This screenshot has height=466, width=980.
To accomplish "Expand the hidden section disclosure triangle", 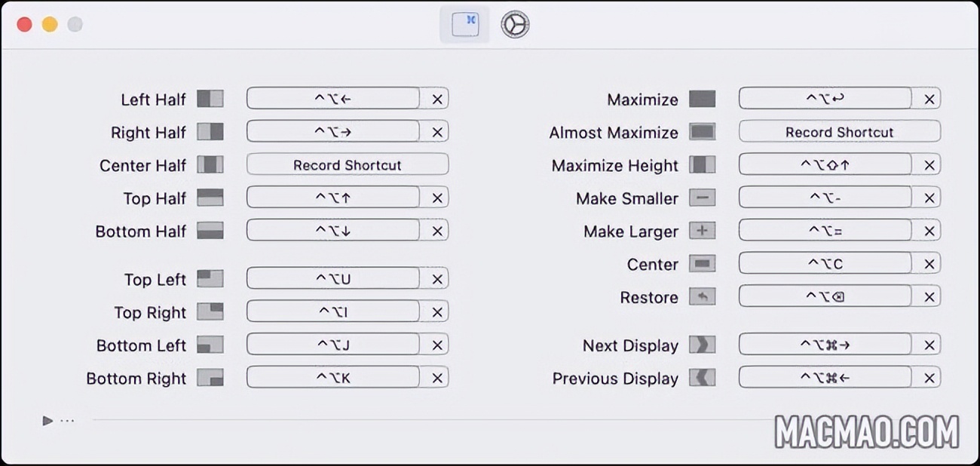I will tap(47, 421).
